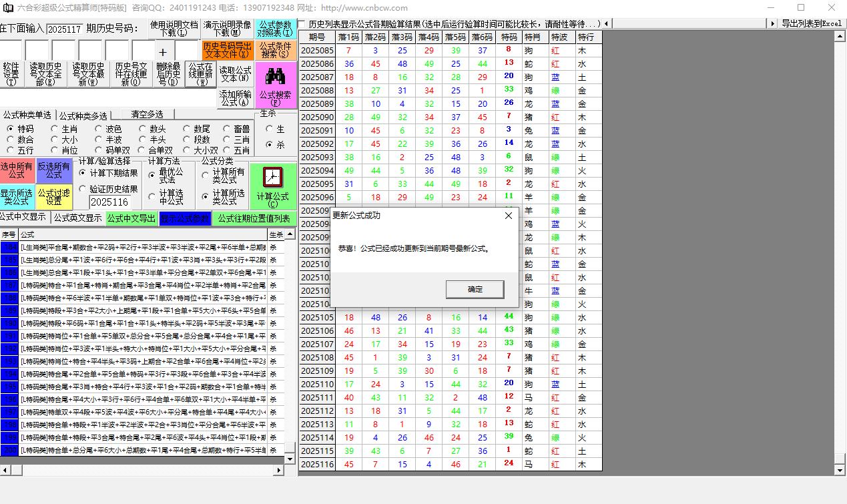847x504 pixels.
Task: Click the blue 显示公式参数 button
Action: (x=185, y=218)
